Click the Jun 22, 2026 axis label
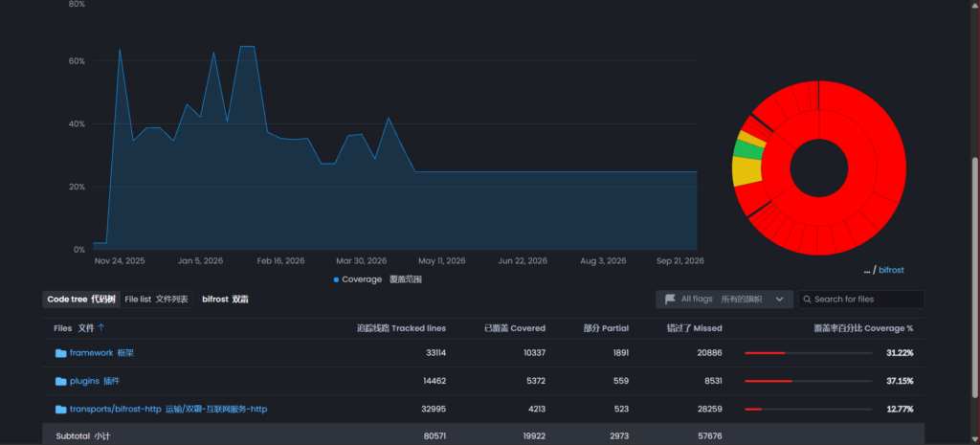The width and height of the screenshot is (980, 445). tap(523, 261)
